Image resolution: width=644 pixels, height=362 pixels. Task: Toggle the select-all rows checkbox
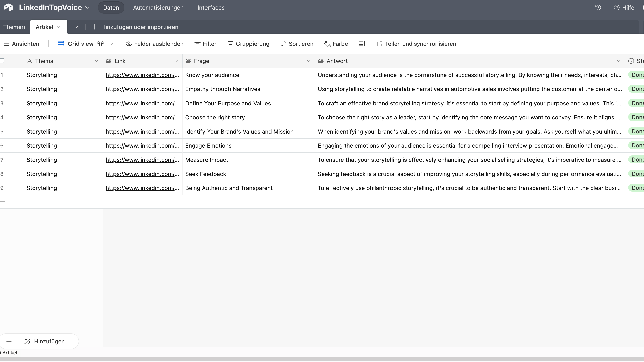coord(2,61)
